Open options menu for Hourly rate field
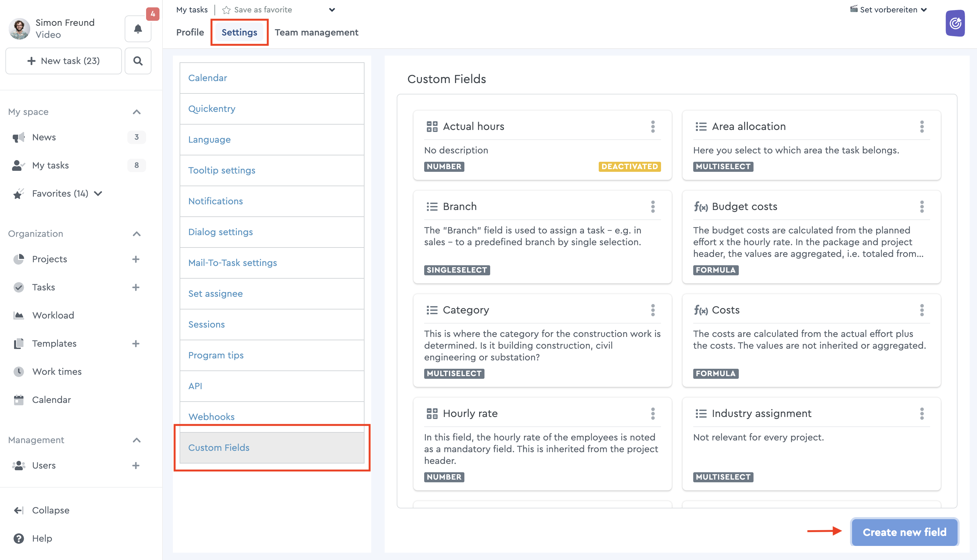The image size is (977, 560). click(x=653, y=413)
